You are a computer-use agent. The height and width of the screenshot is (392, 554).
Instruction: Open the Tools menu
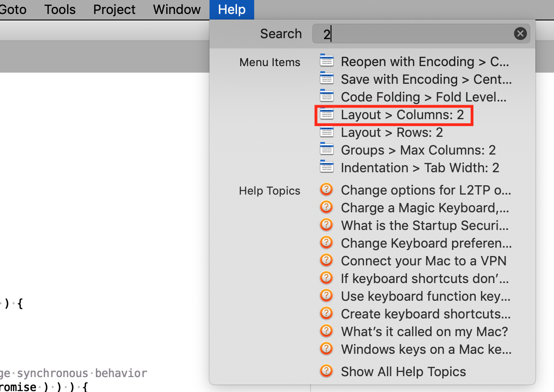[60, 9]
